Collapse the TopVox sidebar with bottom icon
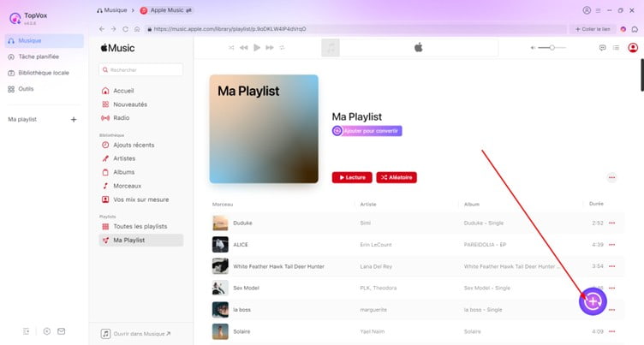Screen dimensions: 644x345 [x=27, y=331]
